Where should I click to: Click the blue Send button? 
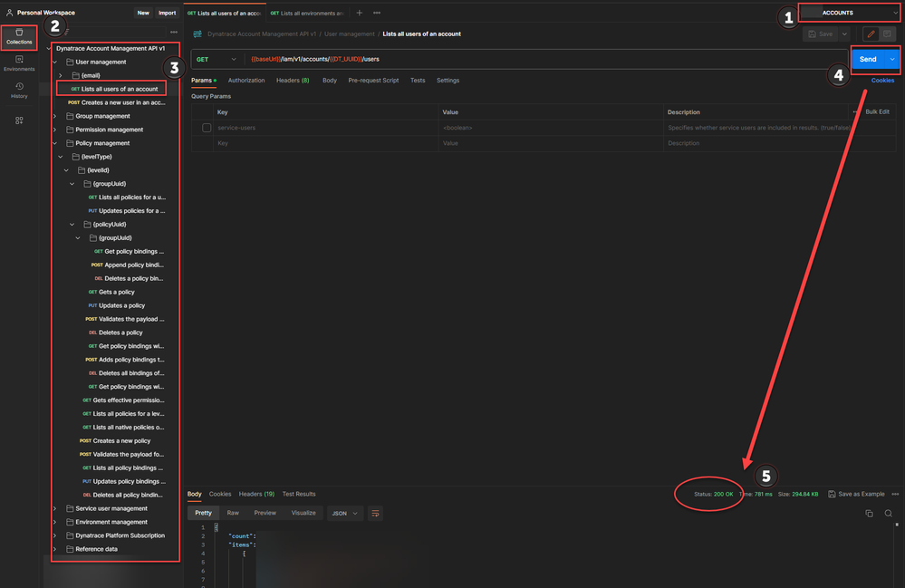pyautogui.click(x=867, y=59)
